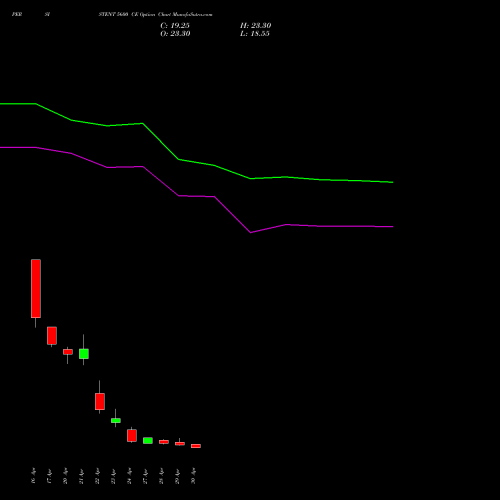Click the 28 Apr red candlestick
The image size is (500, 500).
pos(164,442)
